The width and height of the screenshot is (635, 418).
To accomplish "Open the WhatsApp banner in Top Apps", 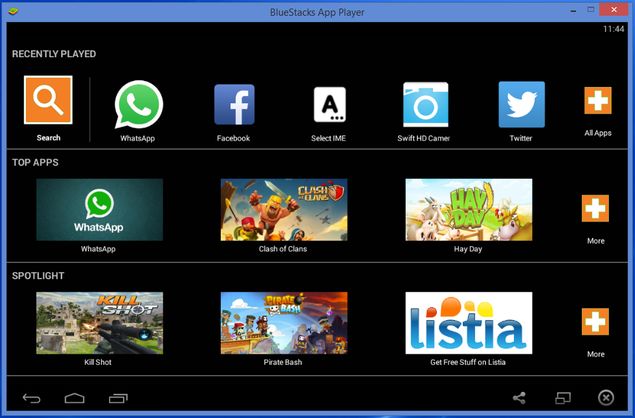I will coord(100,210).
